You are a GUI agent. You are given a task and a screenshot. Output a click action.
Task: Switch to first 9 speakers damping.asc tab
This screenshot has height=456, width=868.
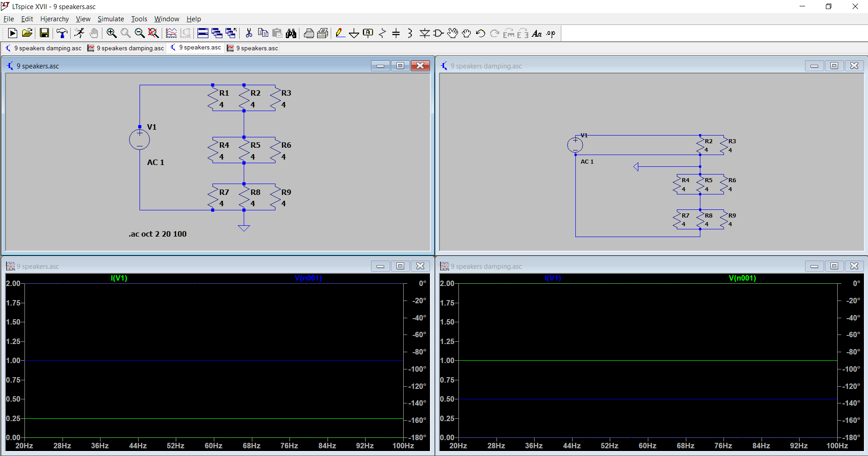pyautogui.click(x=43, y=48)
